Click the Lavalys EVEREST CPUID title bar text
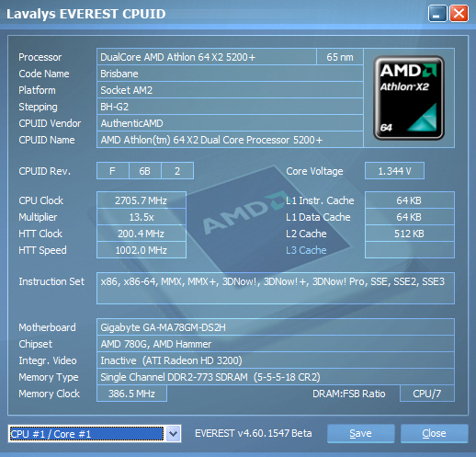476x457 pixels. [86, 14]
